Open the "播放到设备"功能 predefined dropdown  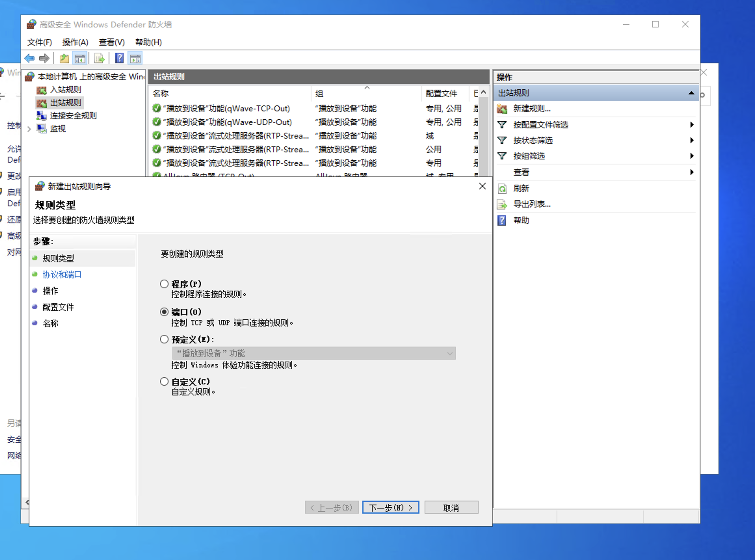tap(314, 353)
